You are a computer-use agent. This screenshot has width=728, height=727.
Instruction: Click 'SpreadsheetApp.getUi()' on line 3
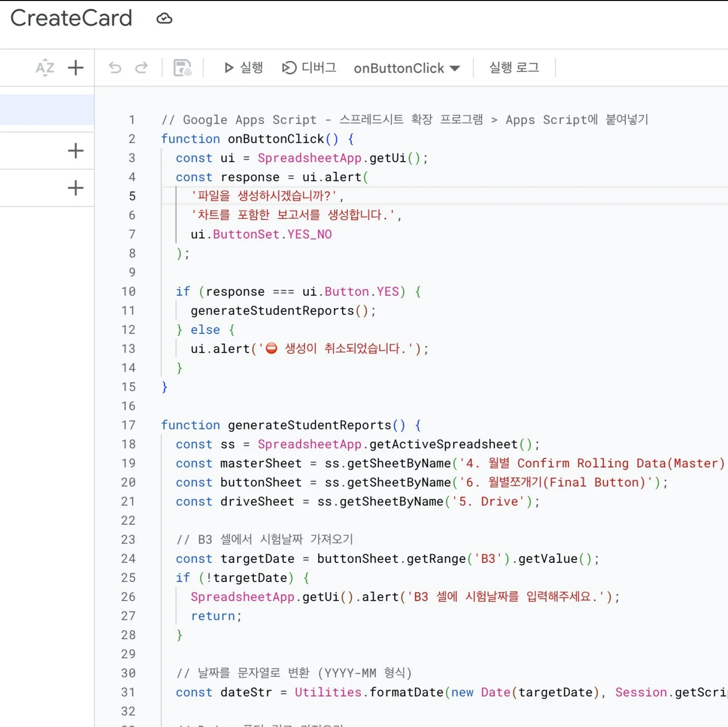[339, 158]
